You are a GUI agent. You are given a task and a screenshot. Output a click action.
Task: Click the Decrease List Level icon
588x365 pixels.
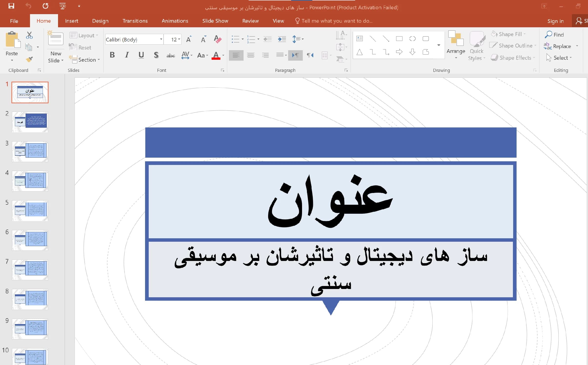coord(267,39)
